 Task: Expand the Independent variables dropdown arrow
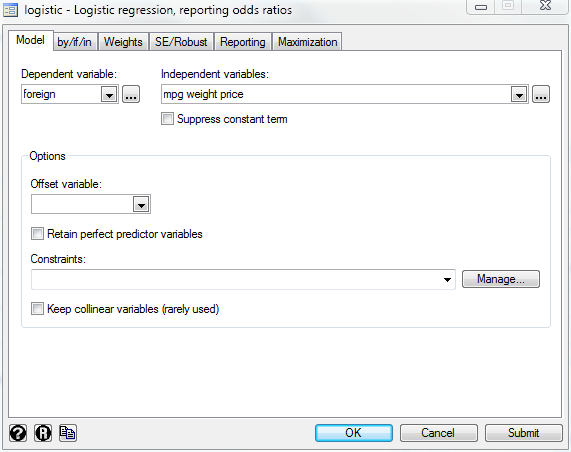coord(519,95)
